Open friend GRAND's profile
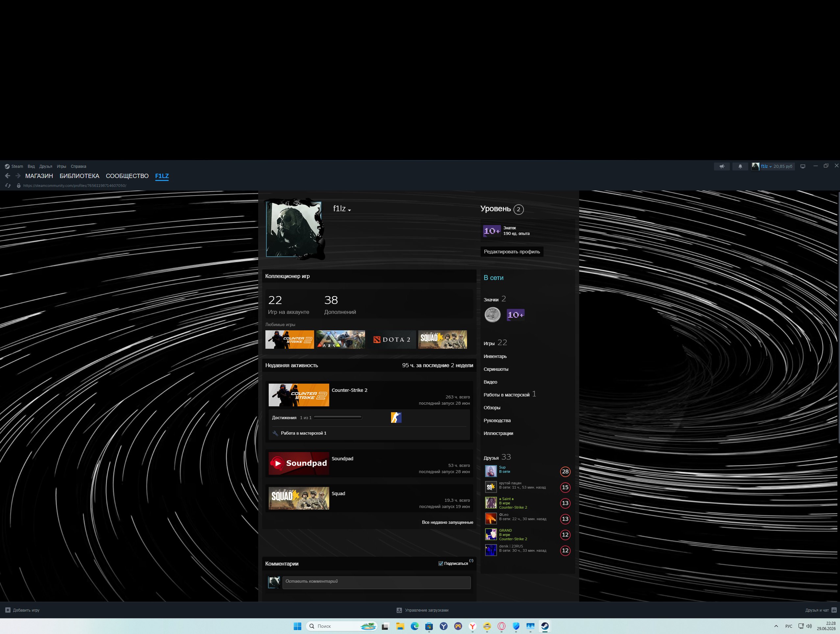 click(x=527, y=534)
